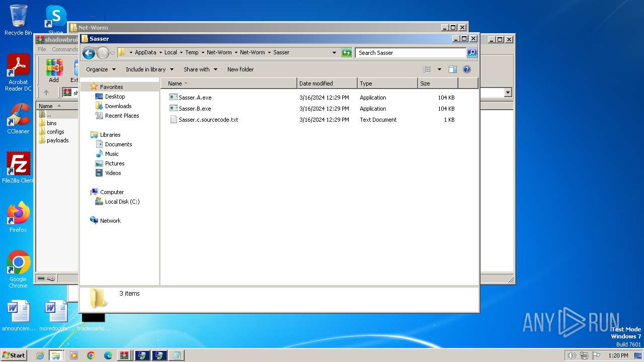Screen dimensions: 644x362
Task: Open Documents library
Action: point(118,144)
